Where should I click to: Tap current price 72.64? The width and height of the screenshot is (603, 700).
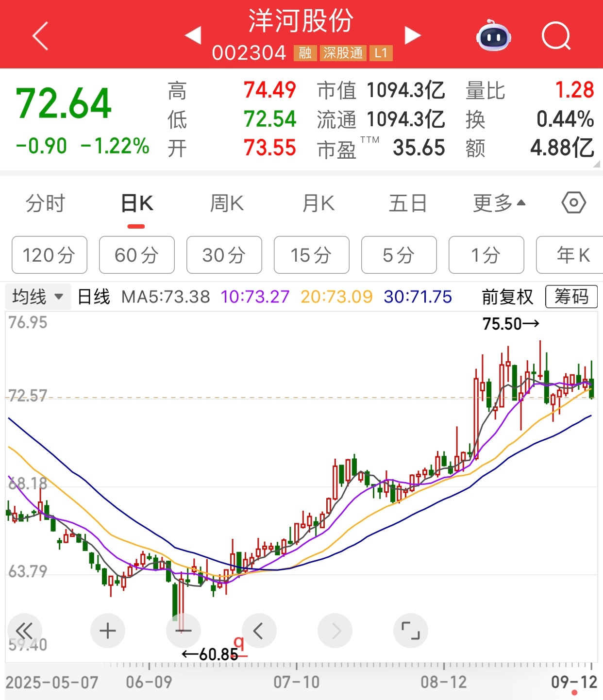click(x=64, y=103)
